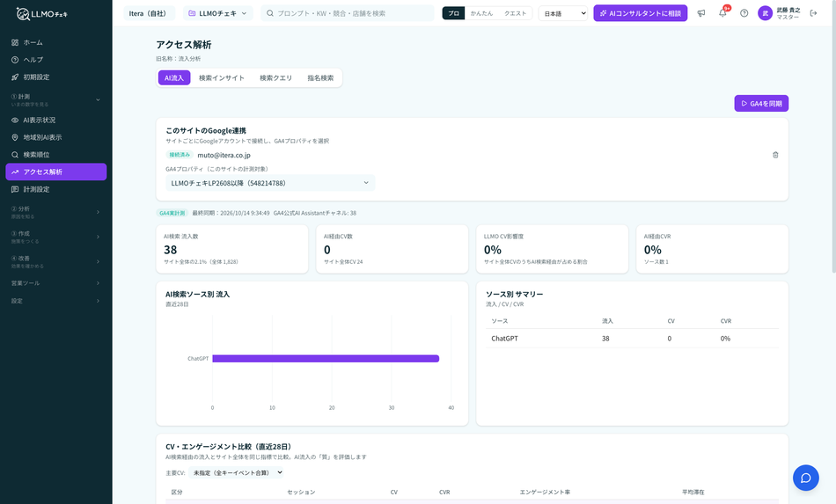836x504 pixels.
Task: Click the Itera（自社）company selector
Action: pyautogui.click(x=149, y=13)
